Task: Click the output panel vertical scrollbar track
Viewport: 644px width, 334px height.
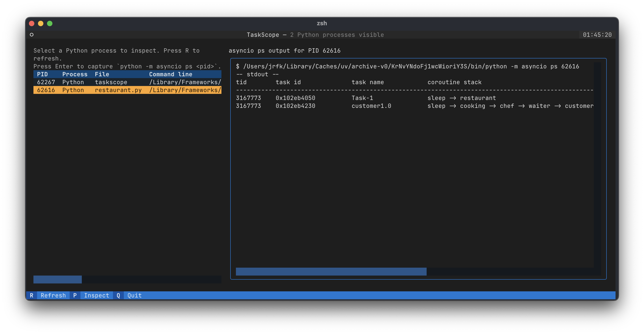Action: tap(597, 165)
